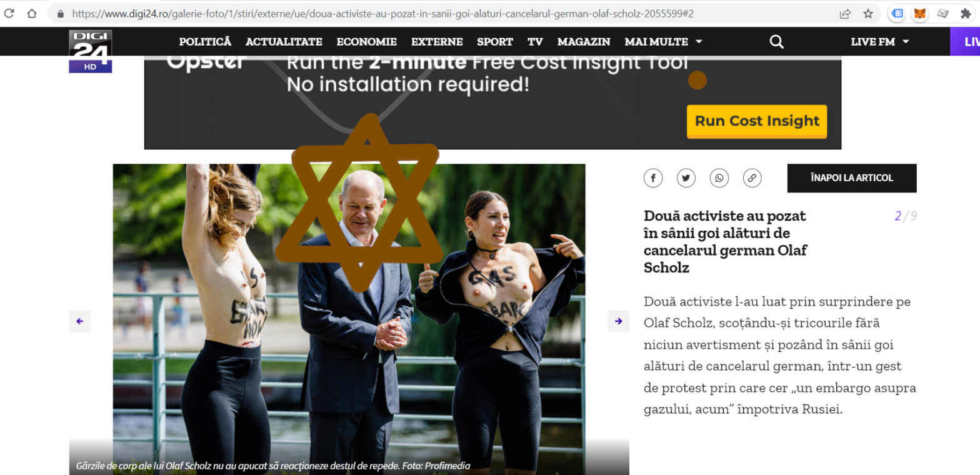Share gallery on Facebook icon
This screenshot has height=475, width=980.
pyautogui.click(x=653, y=178)
